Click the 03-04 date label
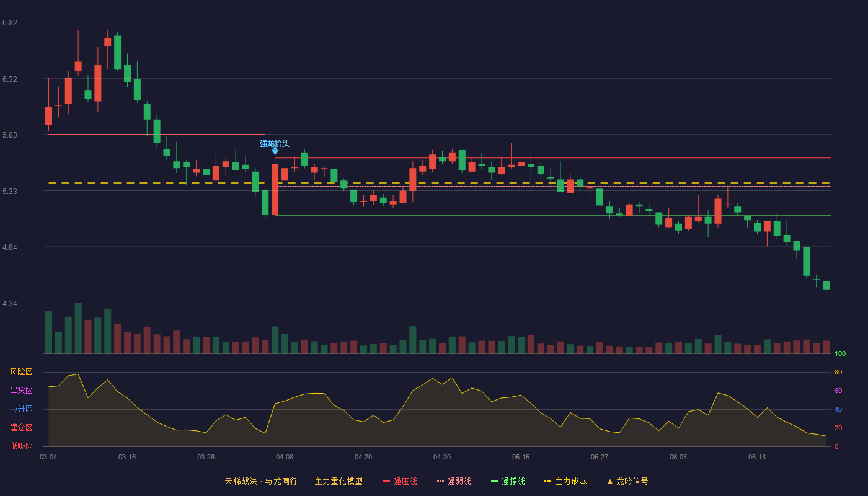Screen dimensions: 868x496 [48, 457]
